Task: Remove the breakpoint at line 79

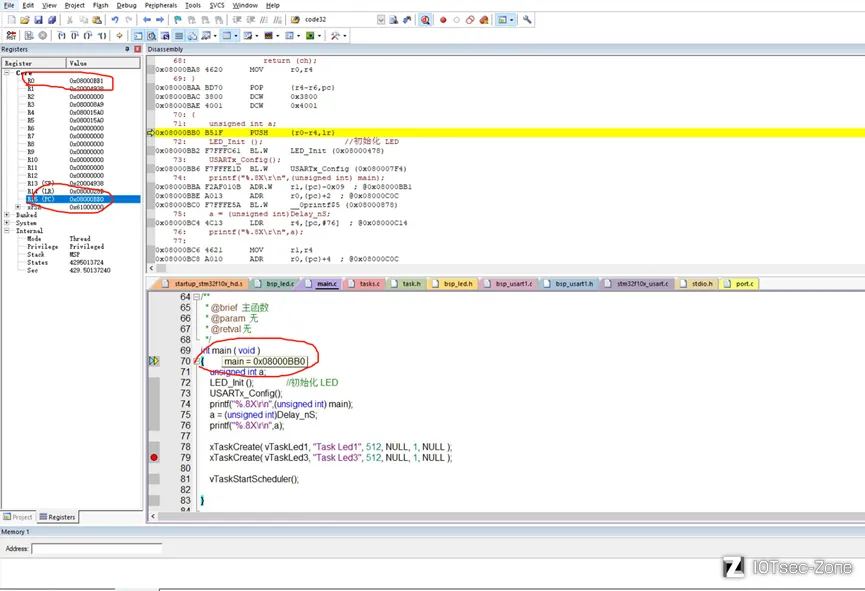Action: pos(154,457)
